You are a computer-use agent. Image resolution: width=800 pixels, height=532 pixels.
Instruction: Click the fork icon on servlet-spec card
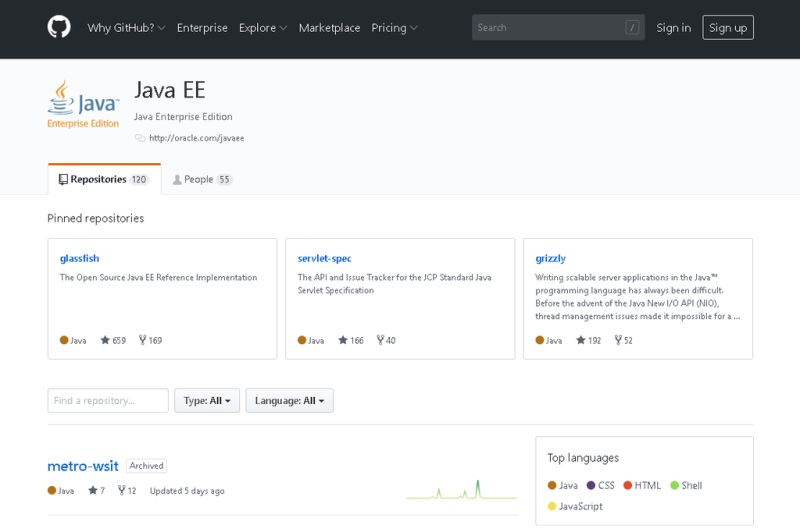tap(380, 340)
